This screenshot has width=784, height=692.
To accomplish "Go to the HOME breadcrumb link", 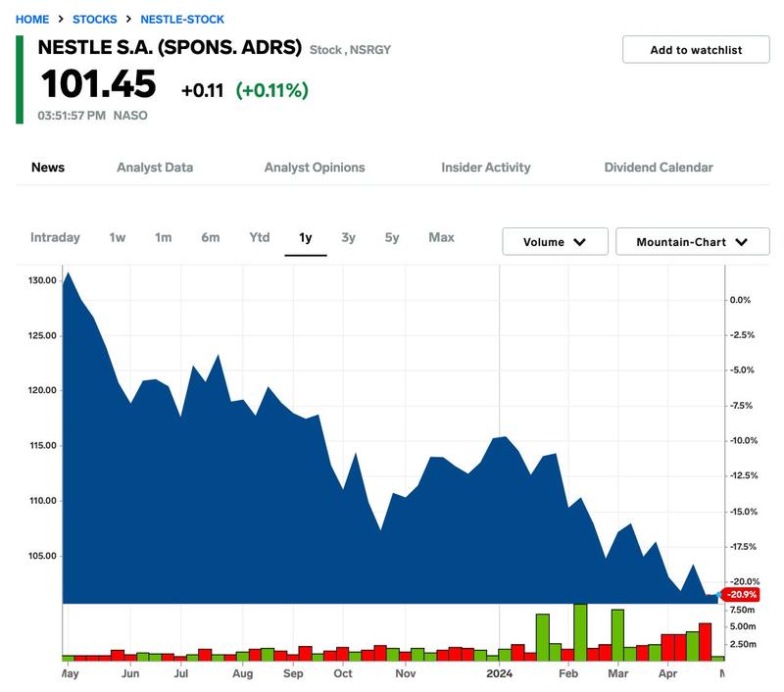I will tap(32, 20).
